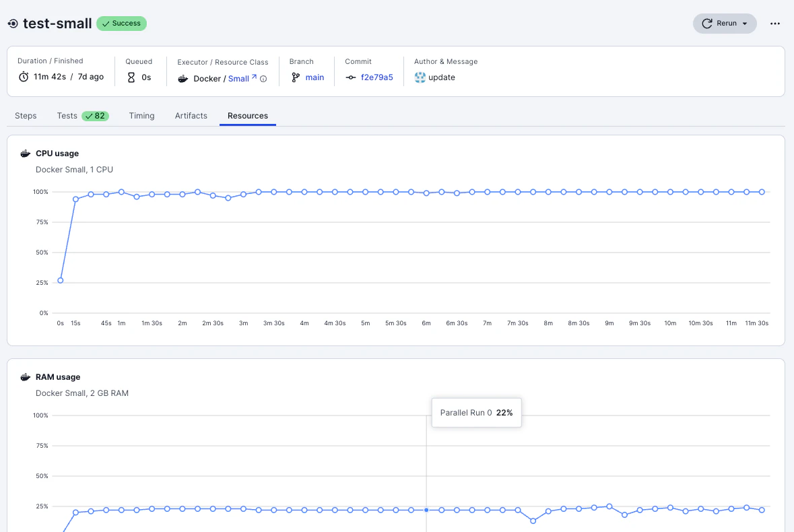The height and width of the screenshot is (532, 794).
Task: Open the three-dot more options menu
Action: [774, 24]
